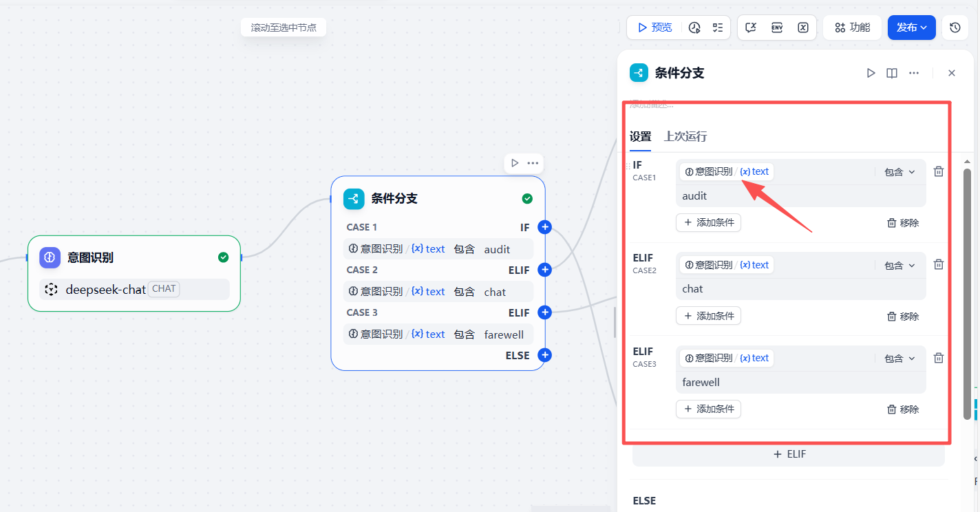Switch to the 设置 tab

coord(640,136)
